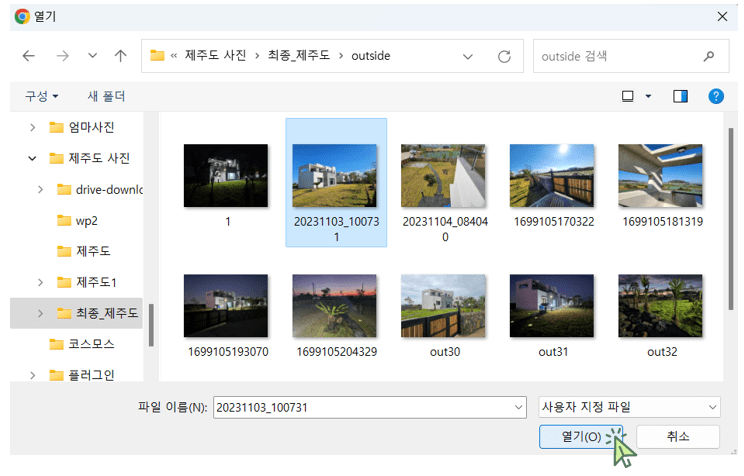Select the 코스모스 folder

82,344
